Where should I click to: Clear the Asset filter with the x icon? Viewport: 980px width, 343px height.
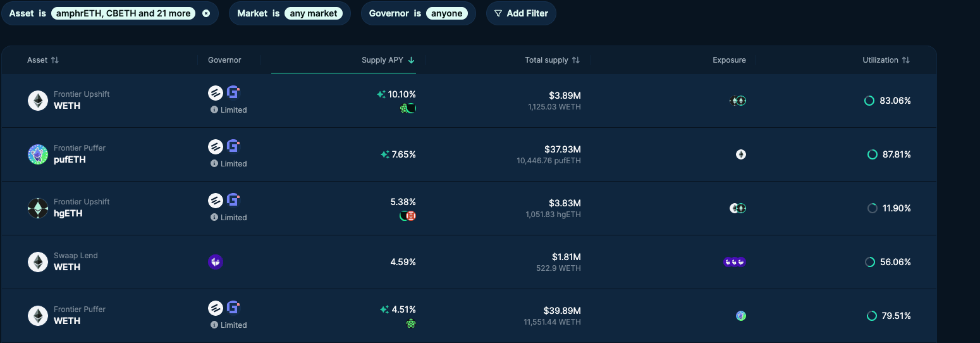point(206,13)
